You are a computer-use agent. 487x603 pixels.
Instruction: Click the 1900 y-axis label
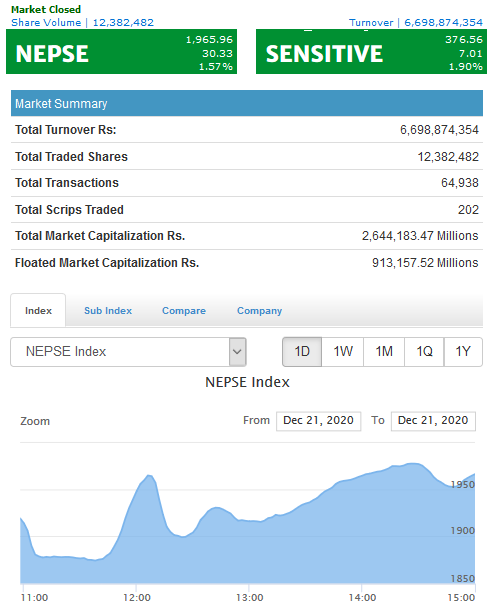(463, 531)
